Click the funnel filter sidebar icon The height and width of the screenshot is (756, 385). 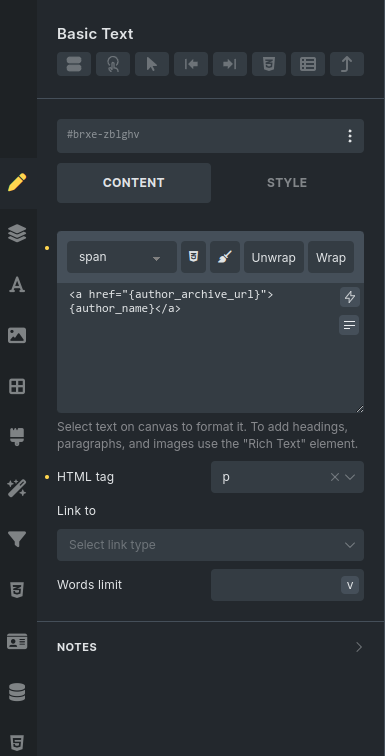[17, 539]
